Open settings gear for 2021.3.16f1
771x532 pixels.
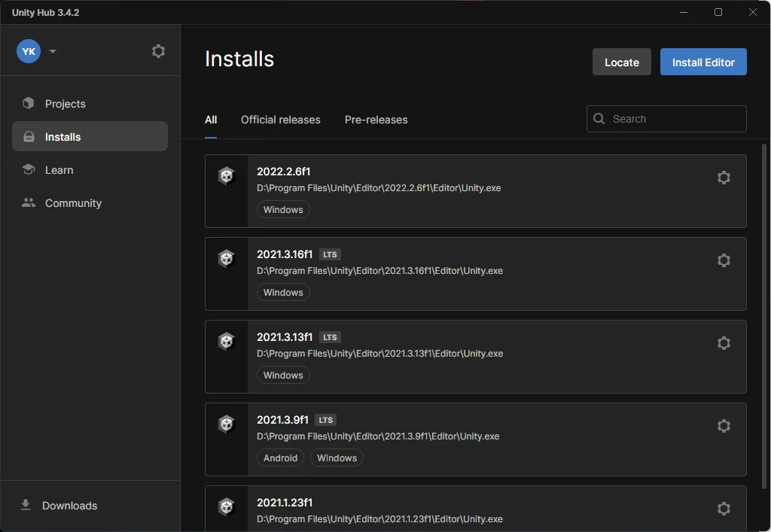tap(724, 260)
